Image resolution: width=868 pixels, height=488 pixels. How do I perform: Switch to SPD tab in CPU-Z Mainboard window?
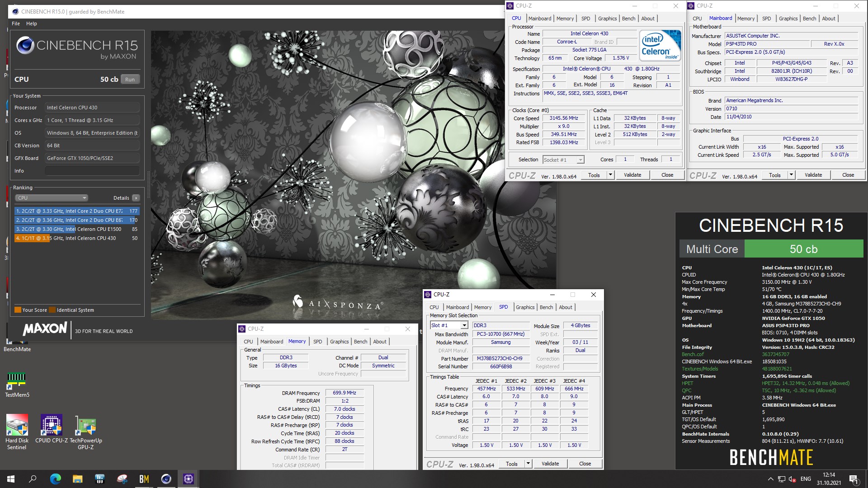pos(766,19)
